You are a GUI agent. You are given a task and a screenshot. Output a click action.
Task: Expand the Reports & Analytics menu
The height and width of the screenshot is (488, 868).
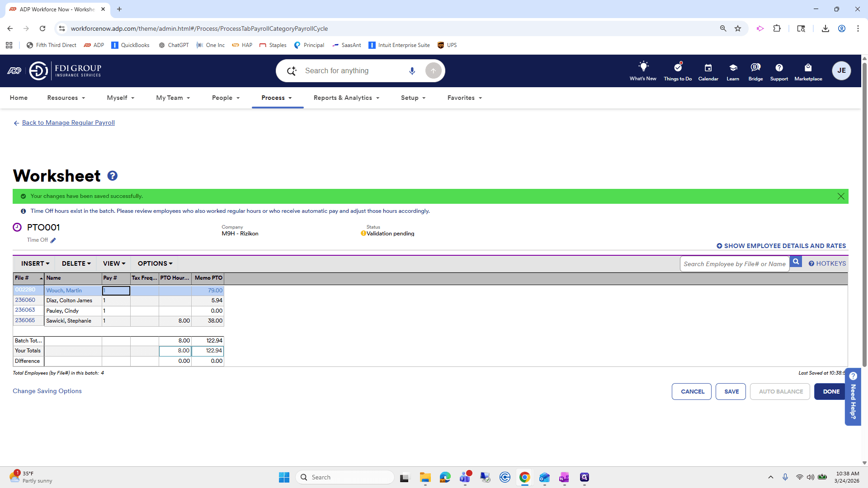click(x=346, y=98)
